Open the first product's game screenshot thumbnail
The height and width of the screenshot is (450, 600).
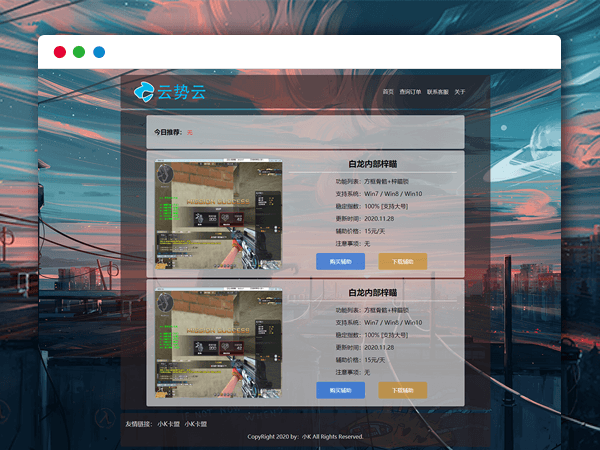[x=219, y=214]
